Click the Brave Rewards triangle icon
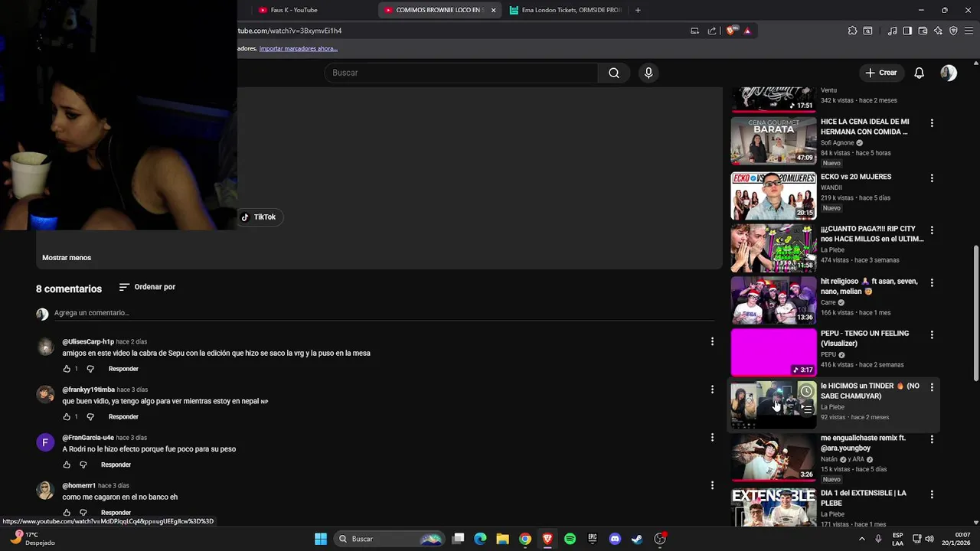Viewport: 980px width, 551px height. [x=747, y=31]
